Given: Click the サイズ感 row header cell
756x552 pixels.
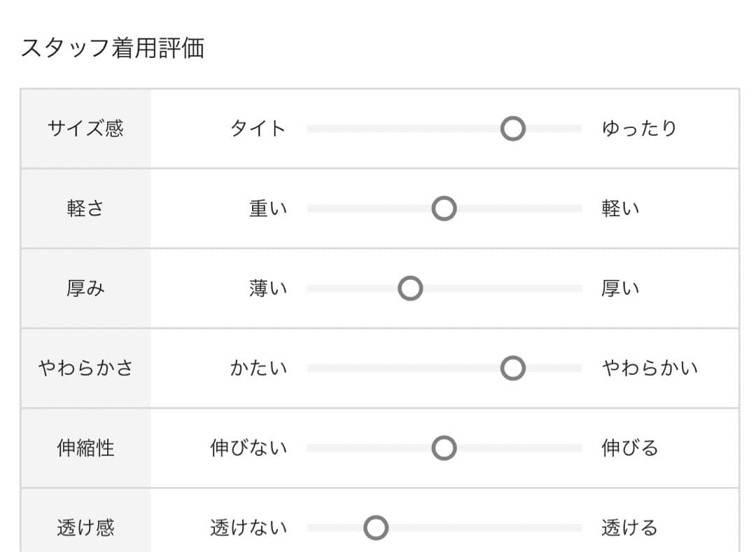Looking at the screenshot, I should [x=85, y=129].
